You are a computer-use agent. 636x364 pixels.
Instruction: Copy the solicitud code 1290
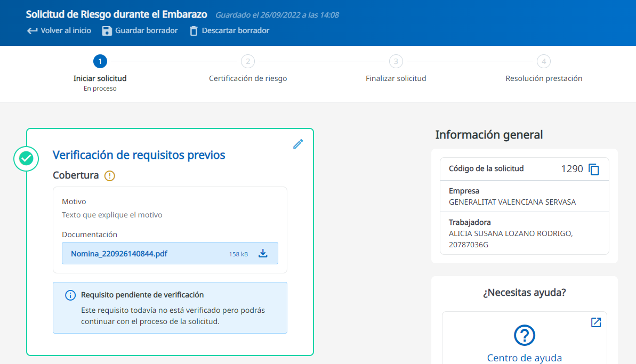(594, 169)
